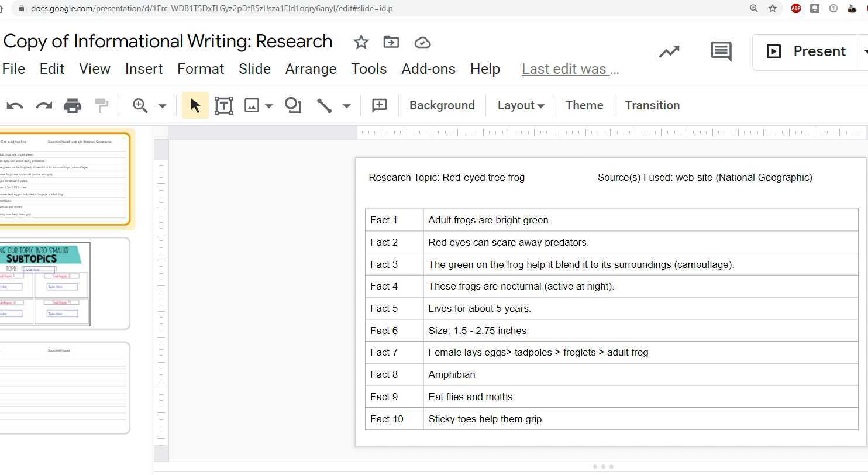Viewport: 868px width, 475px height.
Task: Open the Layout dropdown
Action: pos(520,106)
